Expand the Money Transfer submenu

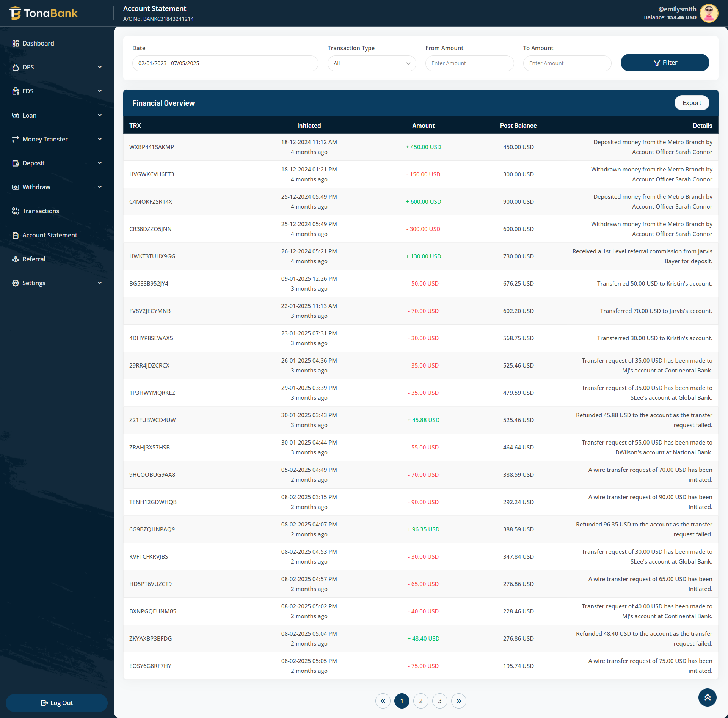pos(57,139)
